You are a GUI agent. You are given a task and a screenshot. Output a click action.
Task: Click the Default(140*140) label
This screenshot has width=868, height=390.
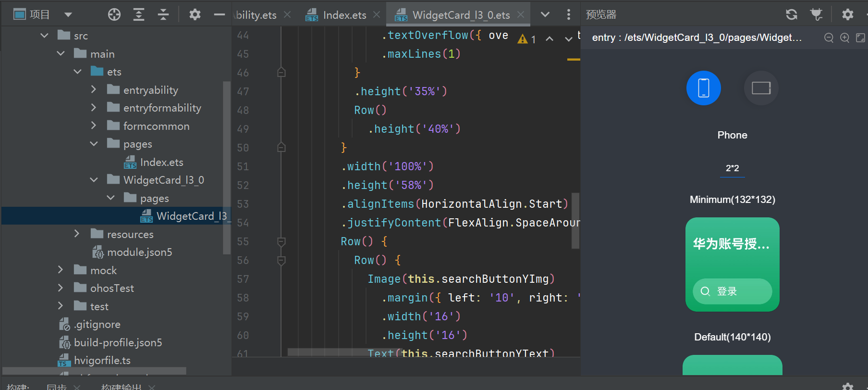[733, 337]
